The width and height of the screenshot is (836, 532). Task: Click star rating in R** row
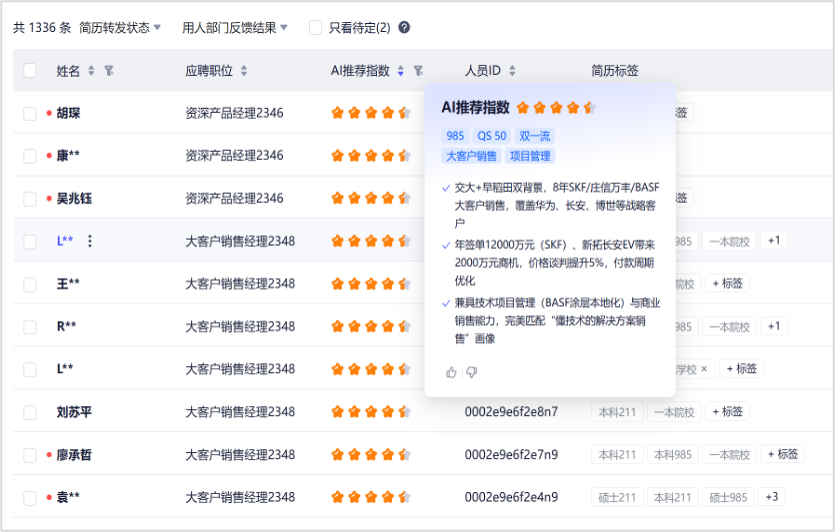coord(371,326)
